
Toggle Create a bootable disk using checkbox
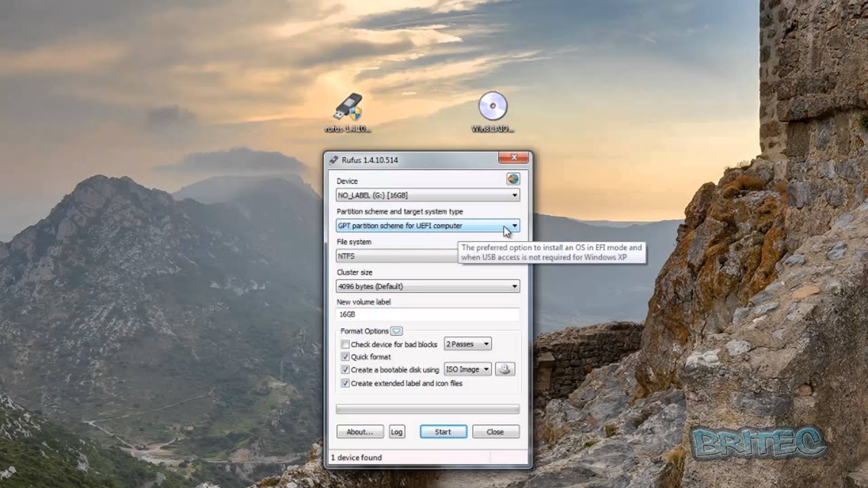345,370
